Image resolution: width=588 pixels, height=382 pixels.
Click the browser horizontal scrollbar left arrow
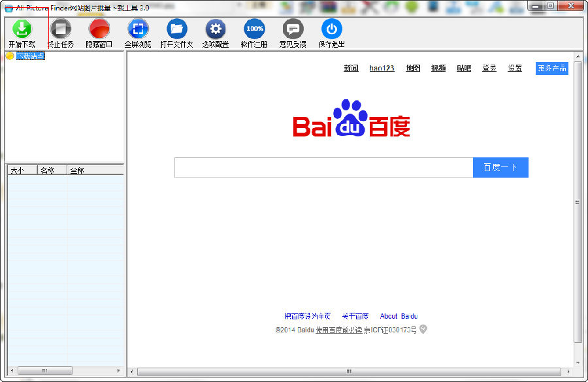[x=131, y=371]
